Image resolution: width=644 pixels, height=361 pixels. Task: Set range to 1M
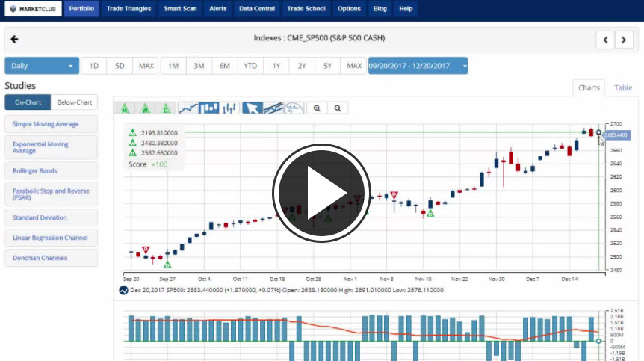(x=173, y=66)
